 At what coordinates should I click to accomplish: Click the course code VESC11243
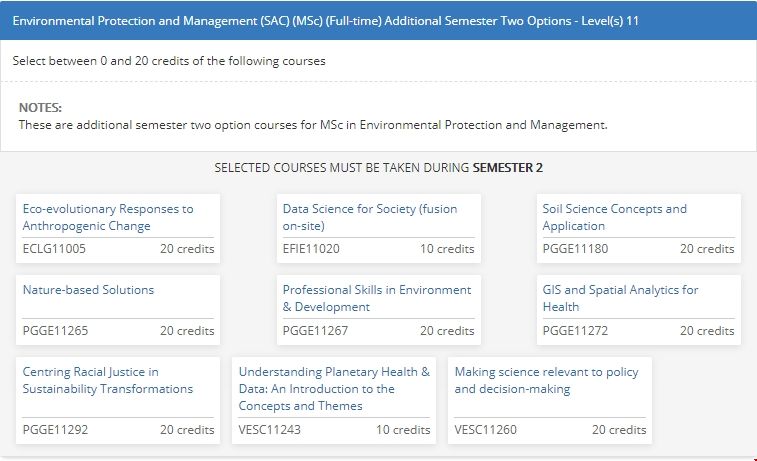pos(270,430)
